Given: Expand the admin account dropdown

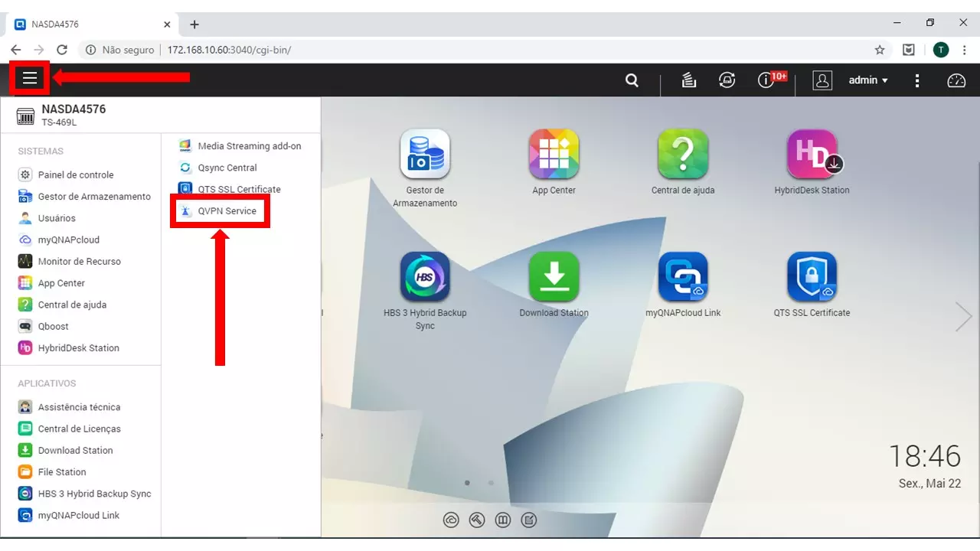Looking at the screenshot, I should (868, 80).
